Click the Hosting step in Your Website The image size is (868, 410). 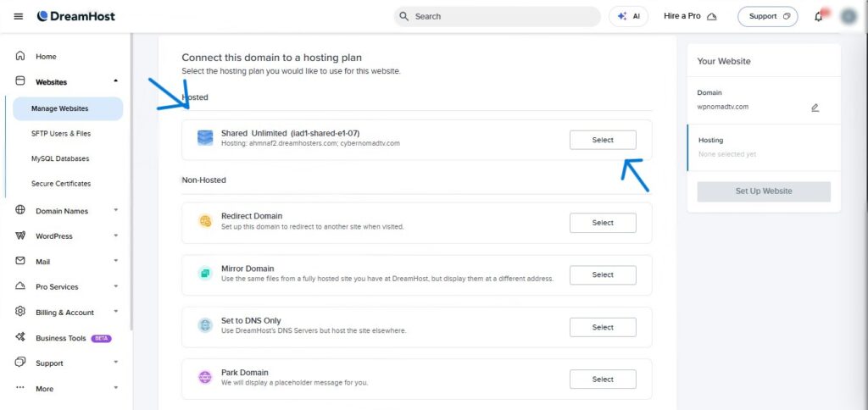tap(764, 147)
